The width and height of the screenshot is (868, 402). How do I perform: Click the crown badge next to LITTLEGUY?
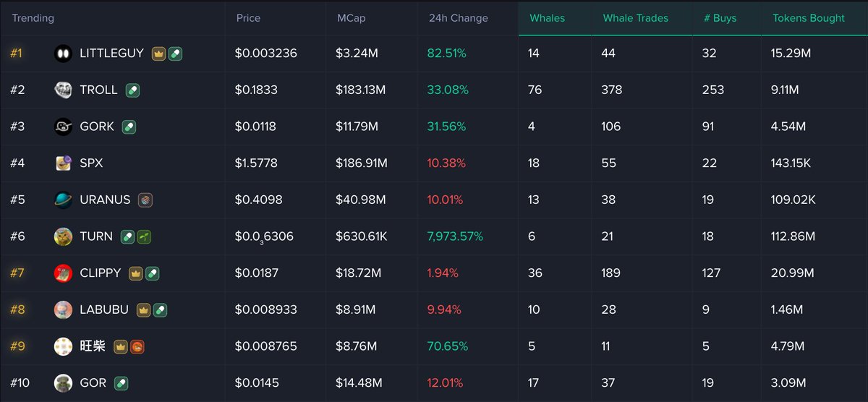point(158,54)
